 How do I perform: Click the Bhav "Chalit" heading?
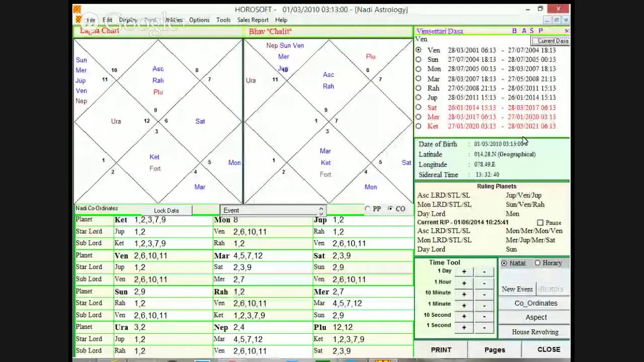tap(270, 31)
